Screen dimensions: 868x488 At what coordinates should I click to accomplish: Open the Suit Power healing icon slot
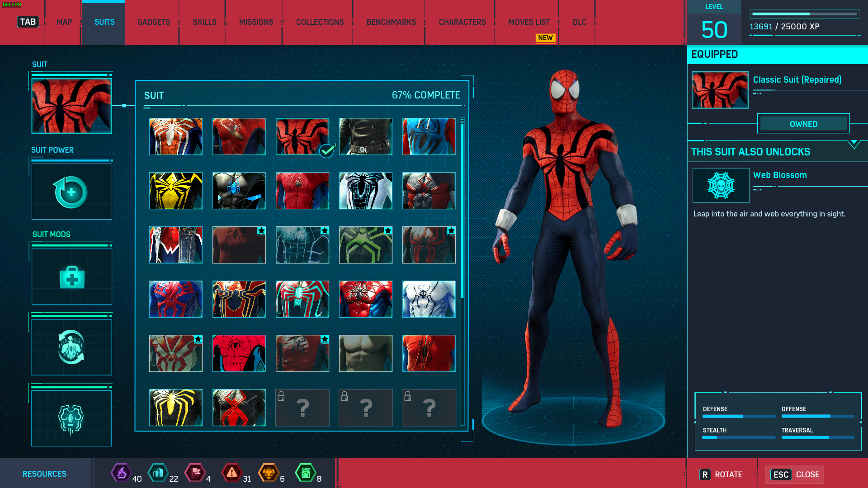(x=71, y=192)
